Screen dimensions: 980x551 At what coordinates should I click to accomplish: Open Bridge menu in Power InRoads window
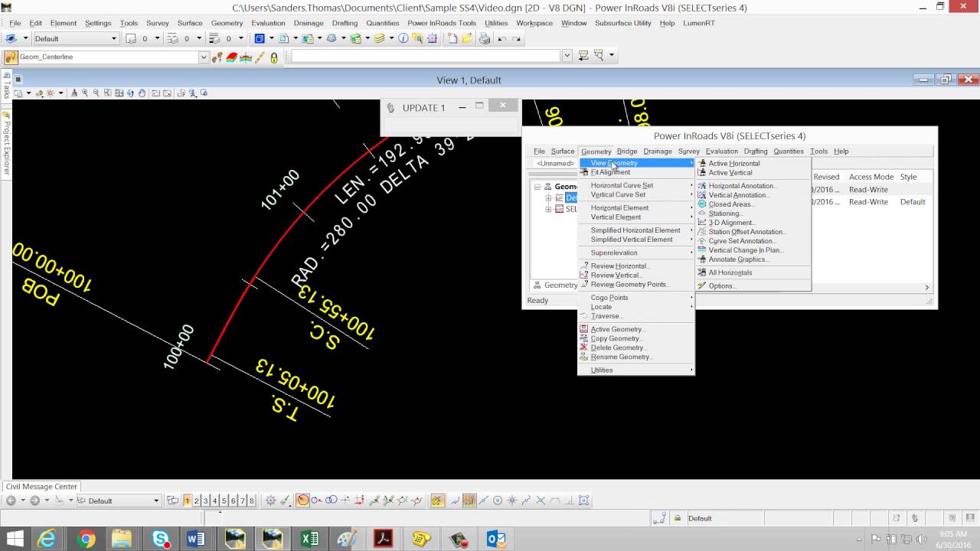(627, 152)
